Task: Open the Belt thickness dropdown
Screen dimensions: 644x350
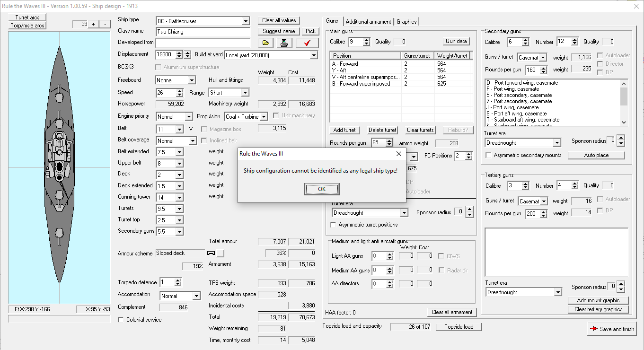Action: coord(179,129)
